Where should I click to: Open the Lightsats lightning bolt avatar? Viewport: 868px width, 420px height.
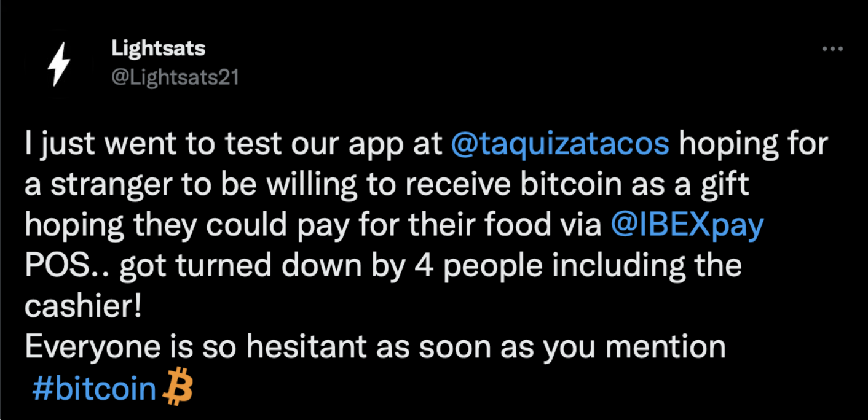60,64
